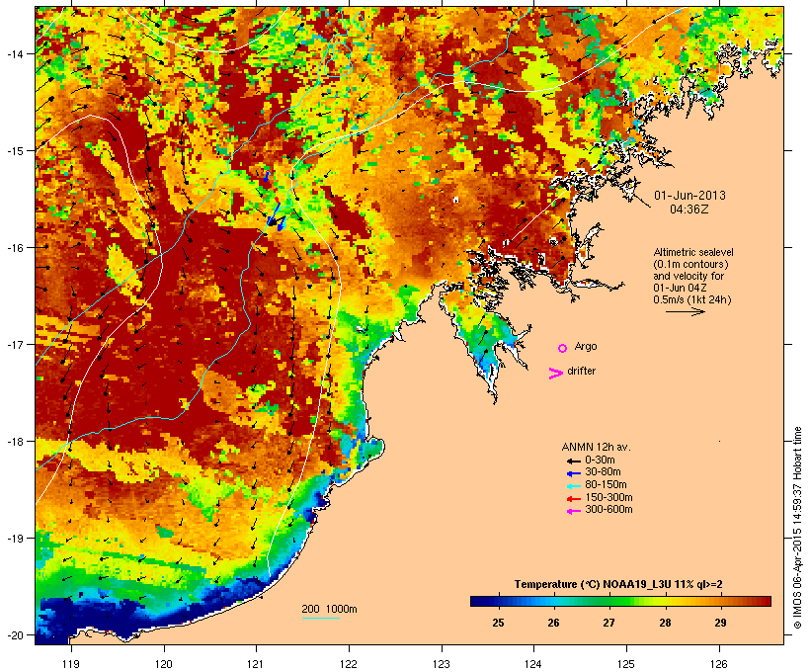Image resolution: width=810 pixels, height=672 pixels.
Task: Click the blue ANMN mooring arrows near 121E 16S
Action: (276, 216)
